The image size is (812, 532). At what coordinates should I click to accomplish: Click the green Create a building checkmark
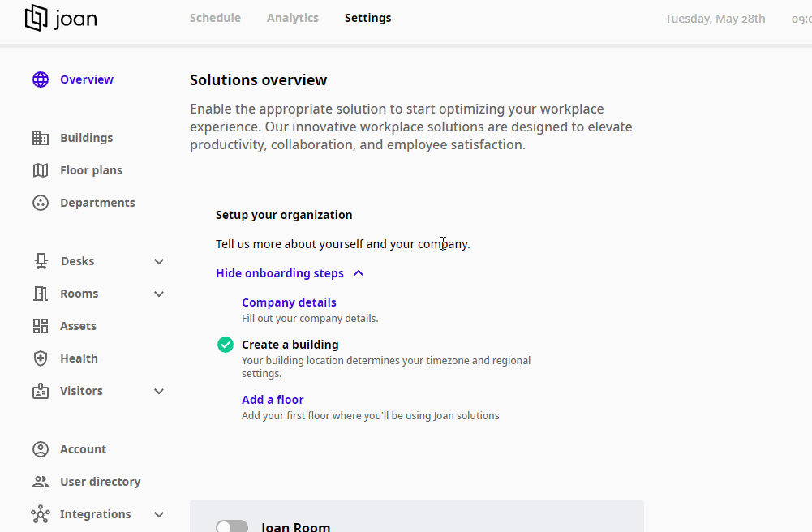click(225, 344)
